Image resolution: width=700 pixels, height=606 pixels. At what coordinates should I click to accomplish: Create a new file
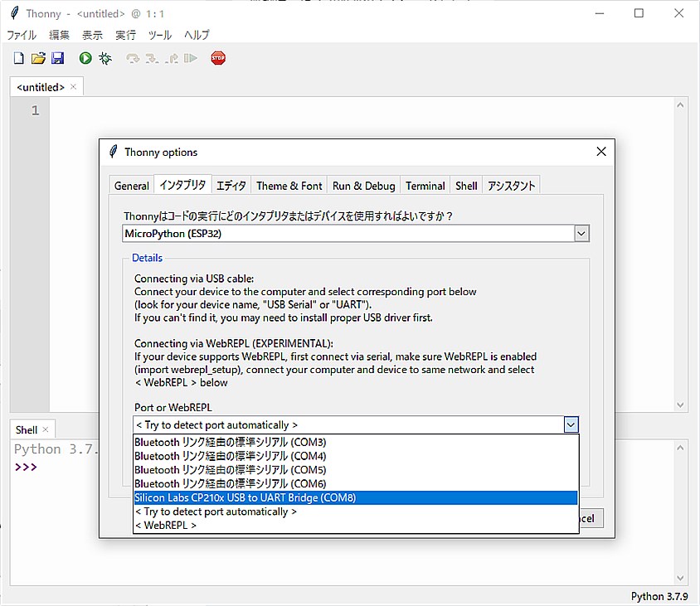click(x=17, y=57)
